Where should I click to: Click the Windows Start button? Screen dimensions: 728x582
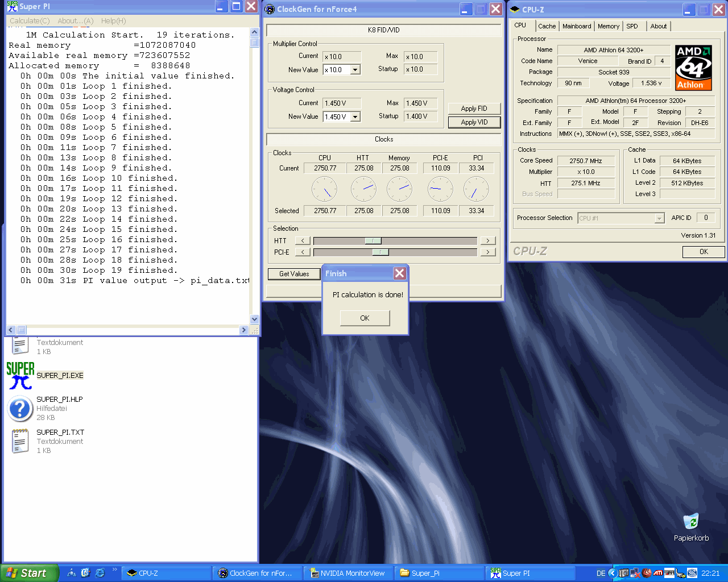point(28,573)
